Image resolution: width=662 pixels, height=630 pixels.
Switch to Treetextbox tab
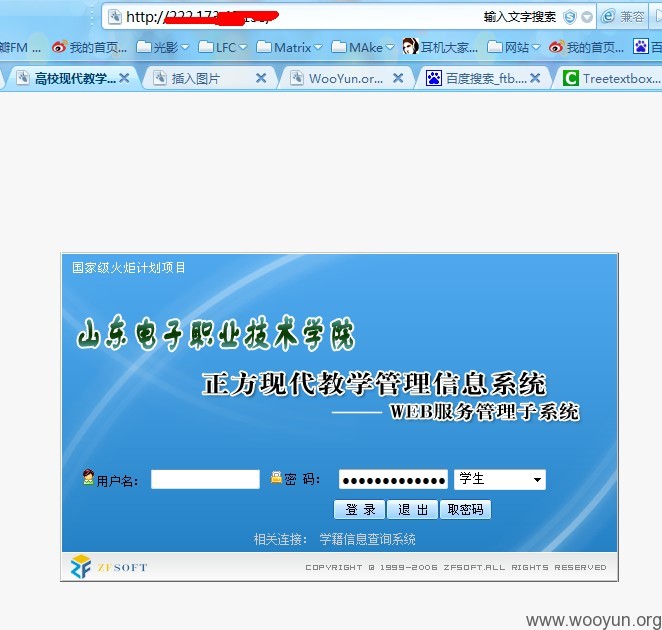pyautogui.click(x=612, y=78)
